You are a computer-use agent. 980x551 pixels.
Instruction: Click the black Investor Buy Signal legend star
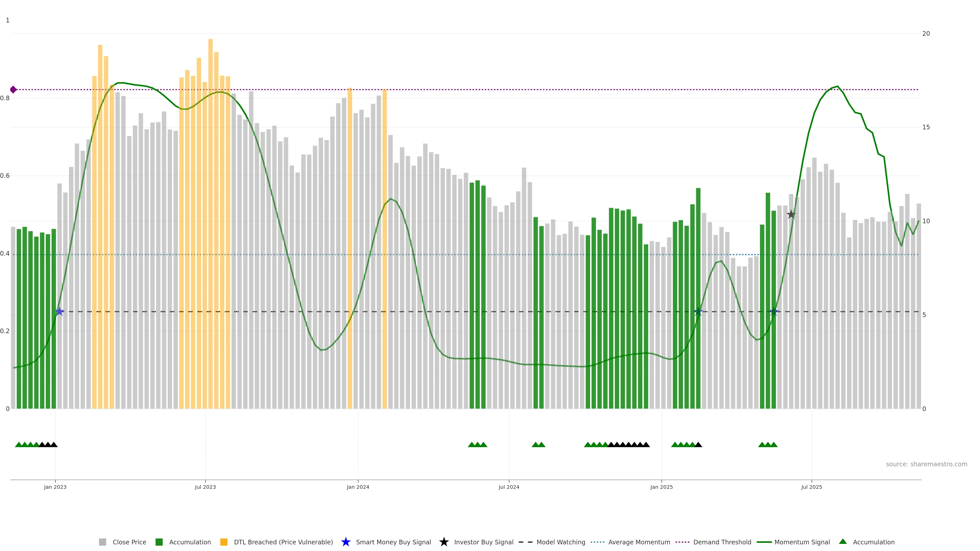444,542
